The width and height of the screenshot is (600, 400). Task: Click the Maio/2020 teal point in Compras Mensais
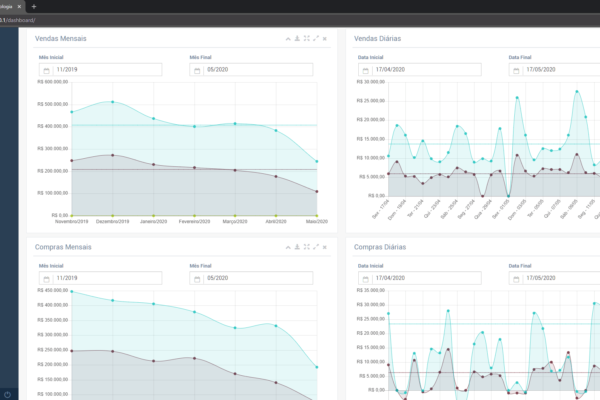click(316, 367)
